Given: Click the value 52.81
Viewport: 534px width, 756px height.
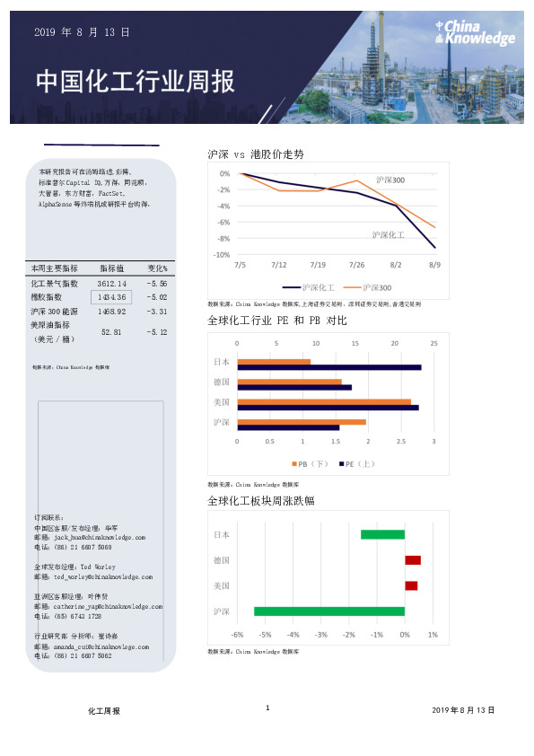Looking at the screenshot, I should [111, 332].
